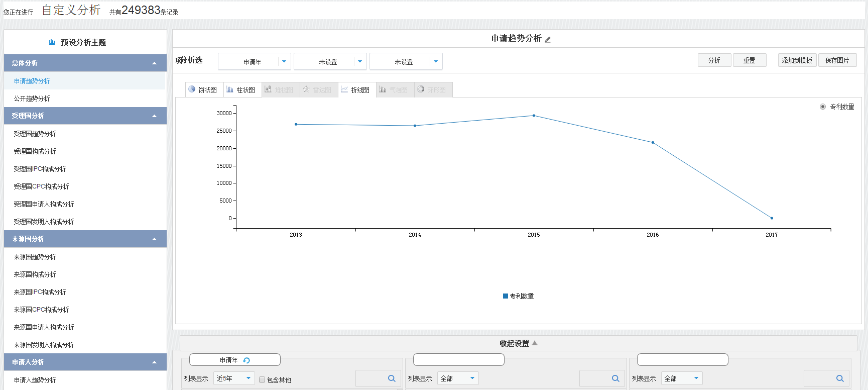Open 公开趋势分析 in the sidebar
Image resolution: width=868 pixels, height=390 pixels.
point(32,99)
